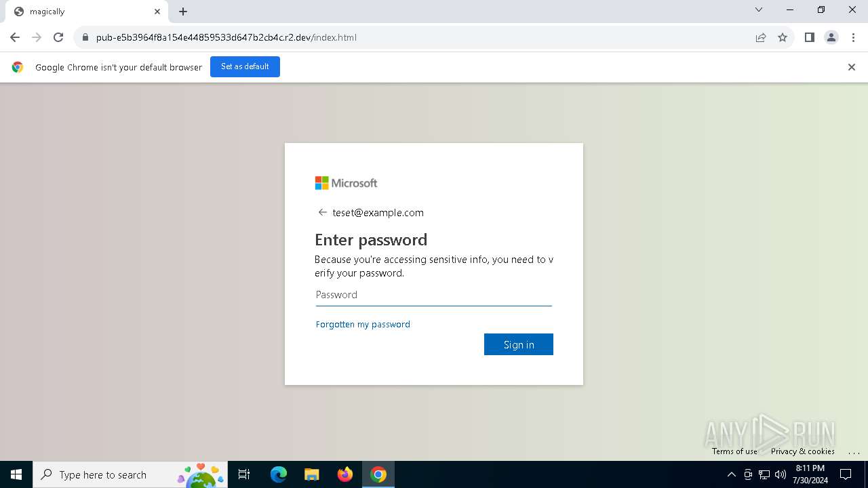Open a new tab with plus button
This screenshot has height=488, width=868.
pyautogui.click(x=183, y=12)
